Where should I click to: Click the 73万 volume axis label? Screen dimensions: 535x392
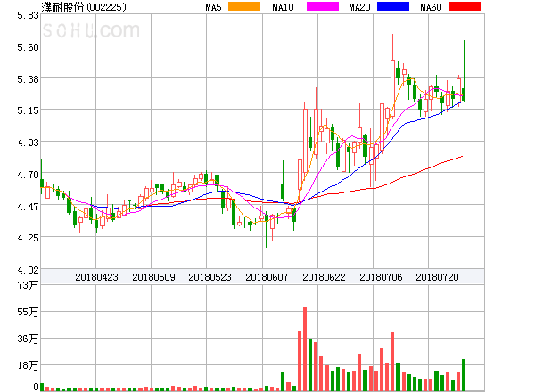coord(28,285)
